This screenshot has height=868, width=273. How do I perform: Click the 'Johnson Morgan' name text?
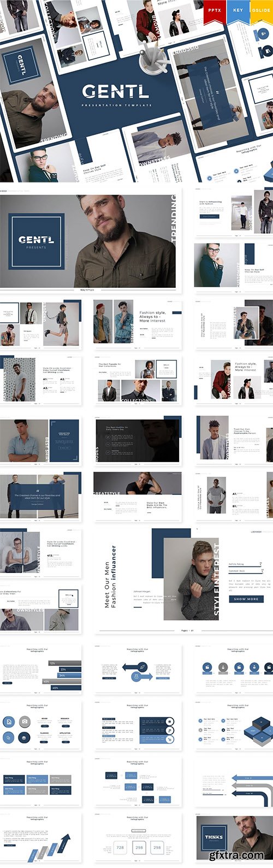(141, 591)
